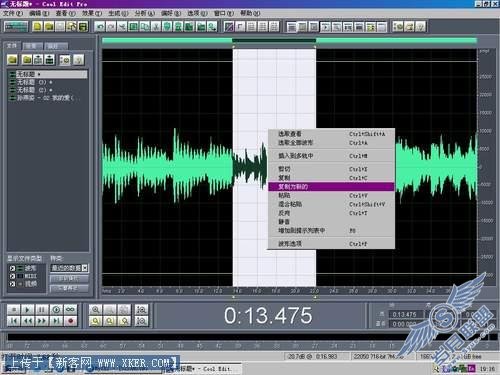Screen dimensions: 500x375
Task: Start playback with the Play button
Action: point(28,310)
